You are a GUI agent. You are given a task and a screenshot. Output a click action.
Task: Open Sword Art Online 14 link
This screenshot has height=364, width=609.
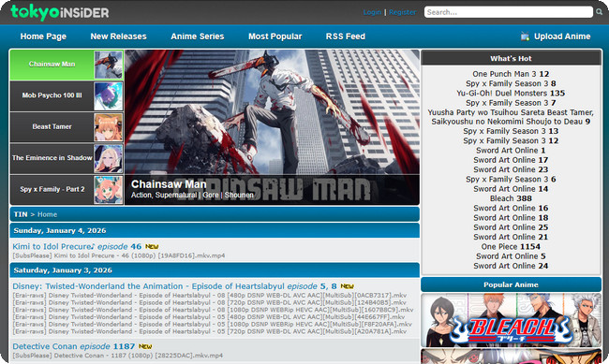(x=511, y=189)
